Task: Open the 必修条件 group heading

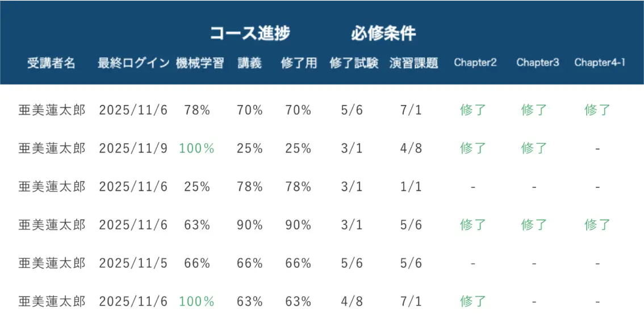Action: pos(383,34)
